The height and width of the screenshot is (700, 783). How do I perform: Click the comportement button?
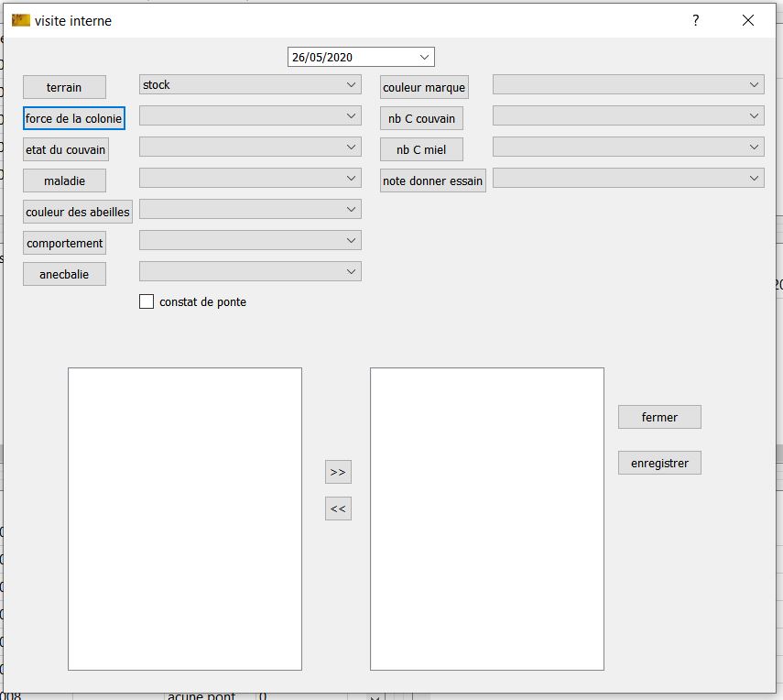(x=64, y=243)
